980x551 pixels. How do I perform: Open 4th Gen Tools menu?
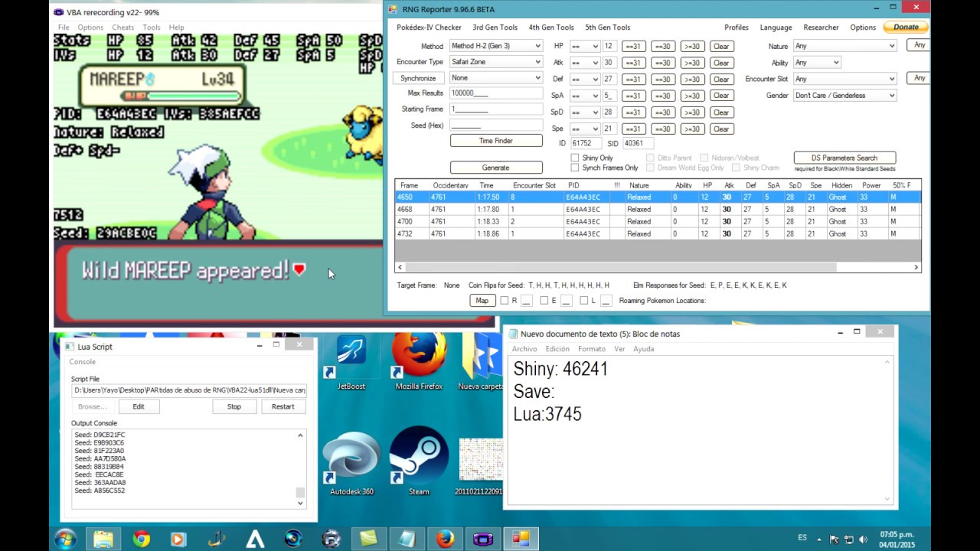pyautogui.click(x=551, y=28)
